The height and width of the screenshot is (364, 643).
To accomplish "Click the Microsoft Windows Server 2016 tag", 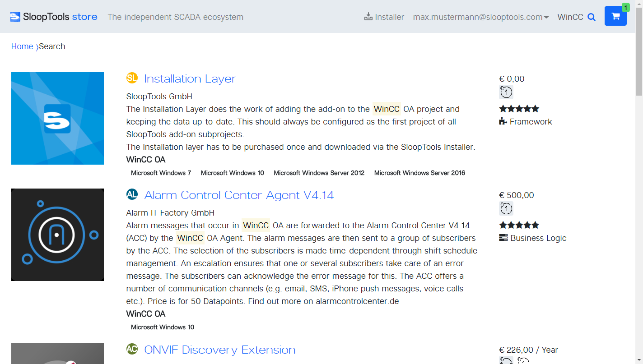I will click(420, 173).
